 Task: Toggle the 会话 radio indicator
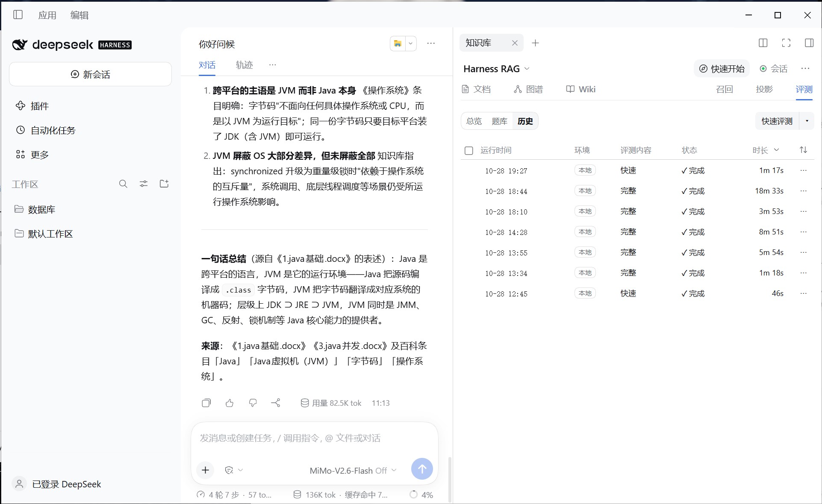[x=763, y=69]
